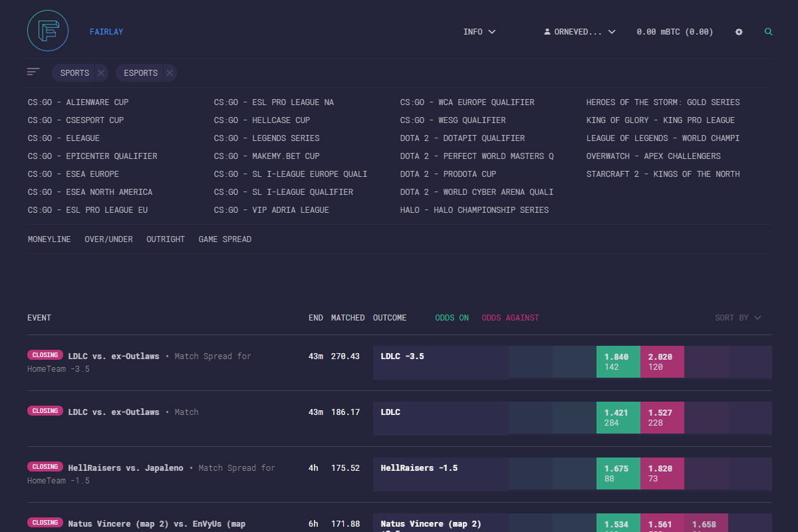Open the SORT BY dropdown

pos(738,318)
